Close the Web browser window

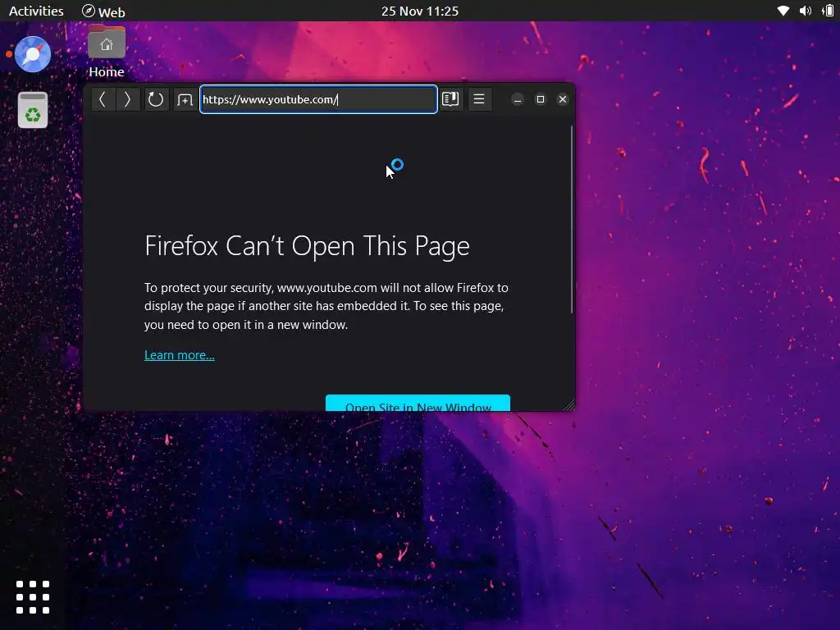[x=563, y=99]
